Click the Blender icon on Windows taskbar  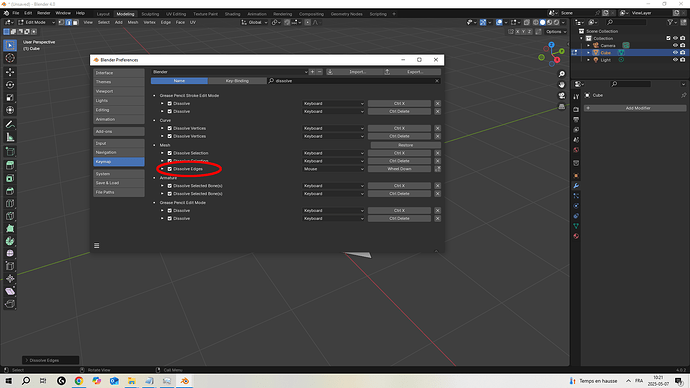point(184,381)
